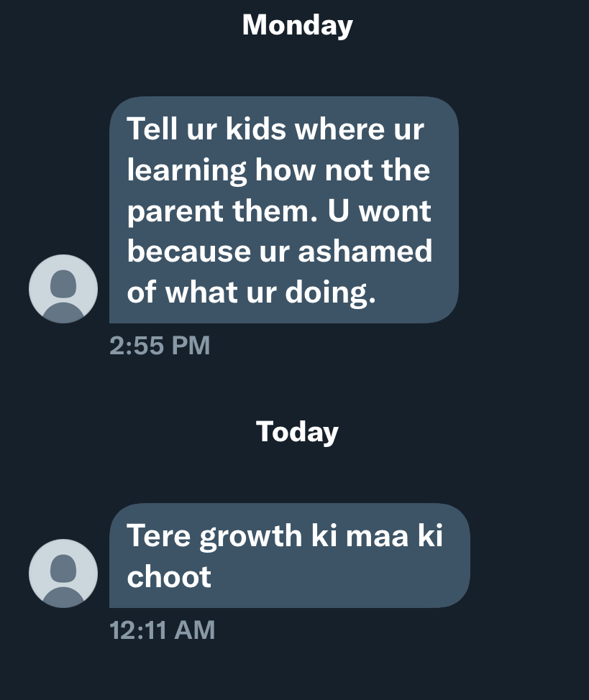Tap the head silhouette in the lower avatar
Image resolution: width=589 pixels, height=700 pixels.
(63, 568)
